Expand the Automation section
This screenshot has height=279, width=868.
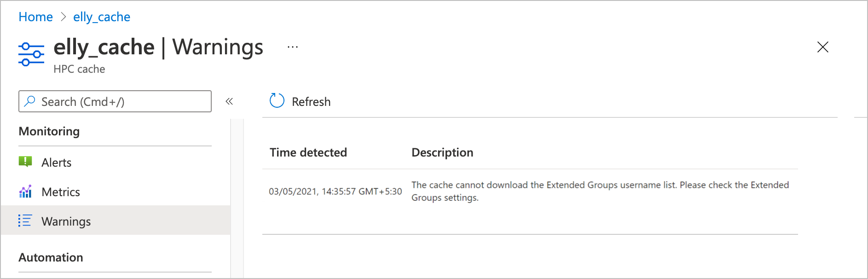click(51, 257)
